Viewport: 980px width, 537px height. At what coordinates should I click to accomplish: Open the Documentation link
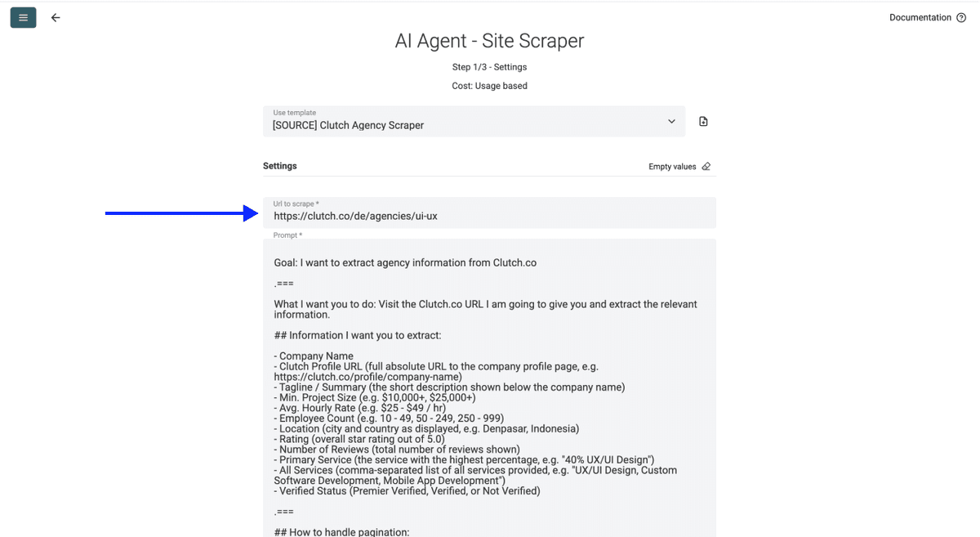point(920,17)
